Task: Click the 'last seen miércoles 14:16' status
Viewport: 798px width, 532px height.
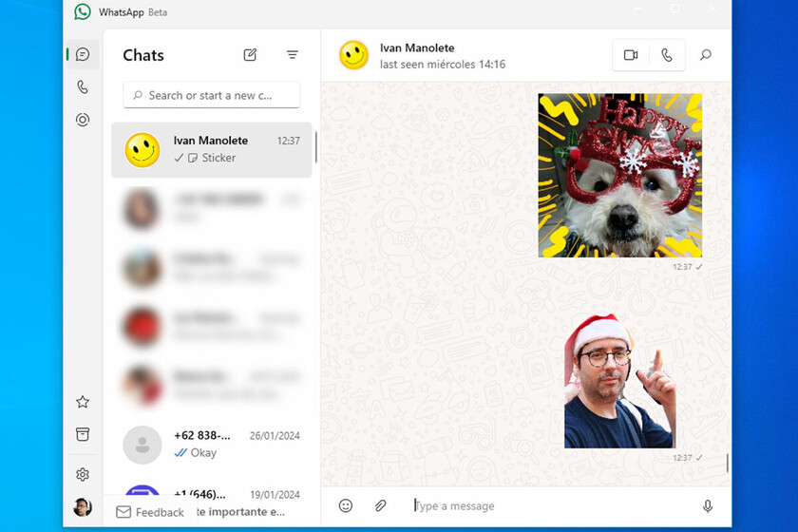Action: 443,65
